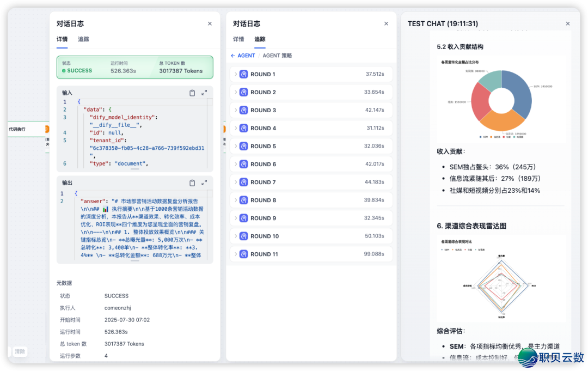588x371 pixels.
Task: Click the agent avatar icon on ROUND 6
Action: (x=243, y=164)
